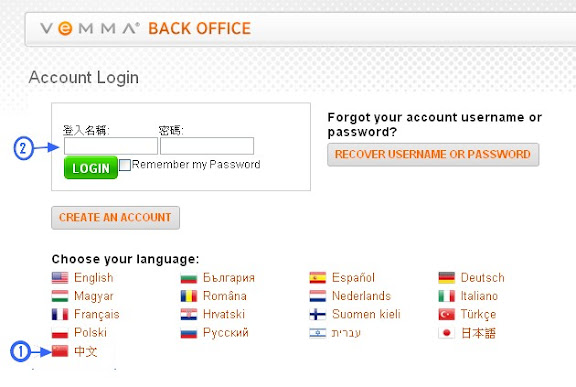Click the German flag icon
The height and width of the screenshot is (387, 576).
[x=446, y=278]
